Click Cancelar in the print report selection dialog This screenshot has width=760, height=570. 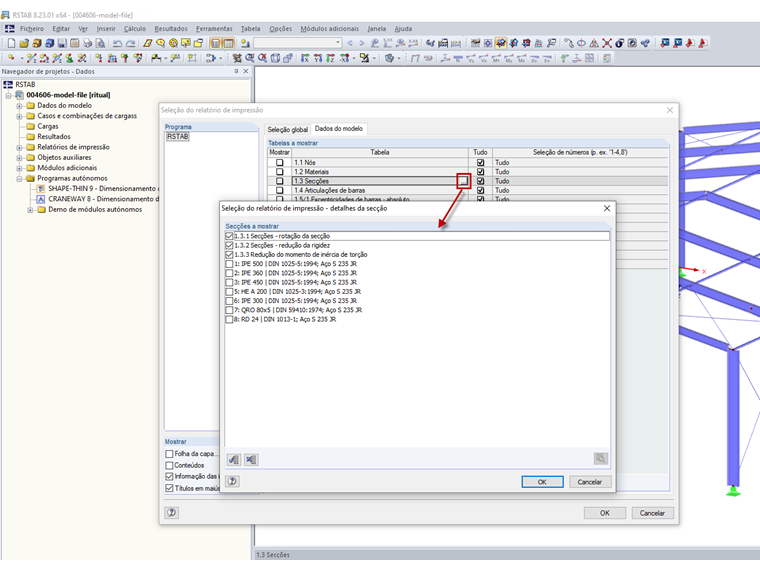click(x=652, y=513)
